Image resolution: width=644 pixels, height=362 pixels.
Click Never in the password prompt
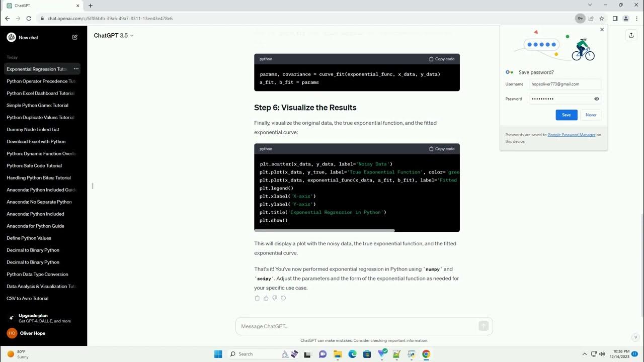click(591, 115)
